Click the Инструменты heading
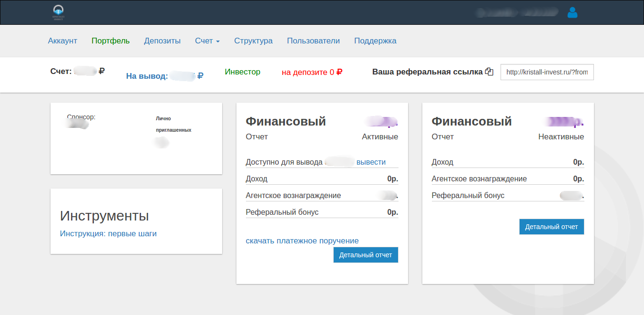 tap(104, 216)
